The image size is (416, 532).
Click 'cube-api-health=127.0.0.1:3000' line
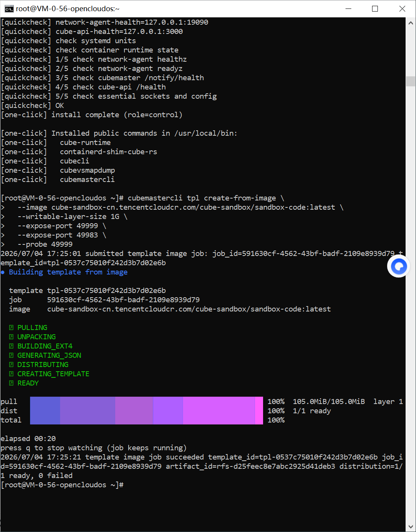pyautogui.click(x=92, y=31)
